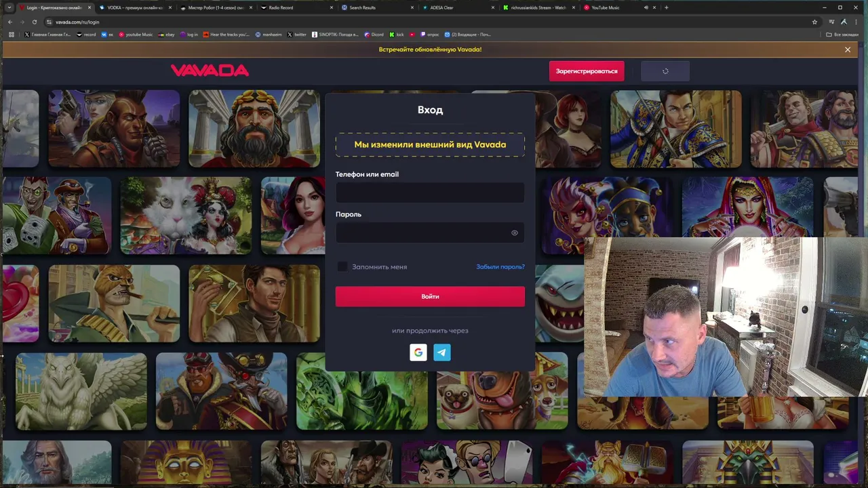Screen dimensions: 868x488
Task: Switch to the richrussiankids Stream tab
Action: [537, 7]
